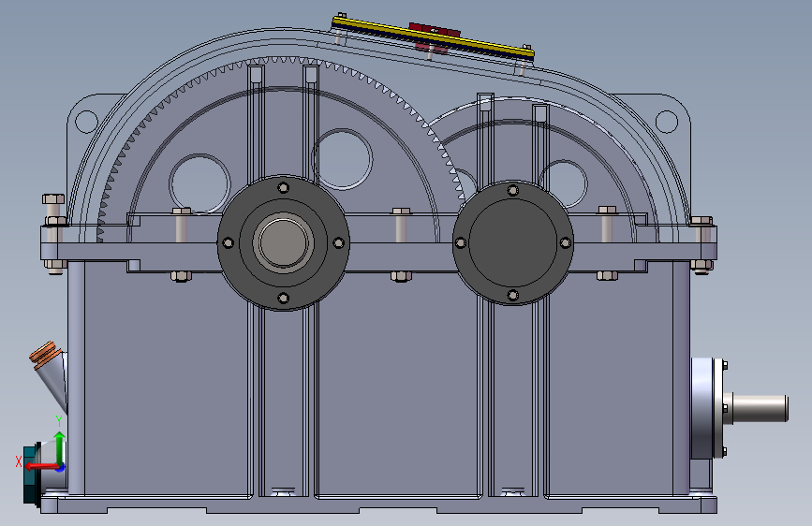
Task: Select shaft end inside left bearing cover
Action: coord(283,242)
